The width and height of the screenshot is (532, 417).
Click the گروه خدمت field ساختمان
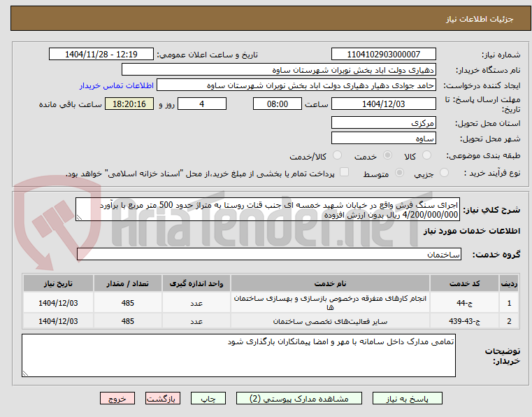point(268,255)
